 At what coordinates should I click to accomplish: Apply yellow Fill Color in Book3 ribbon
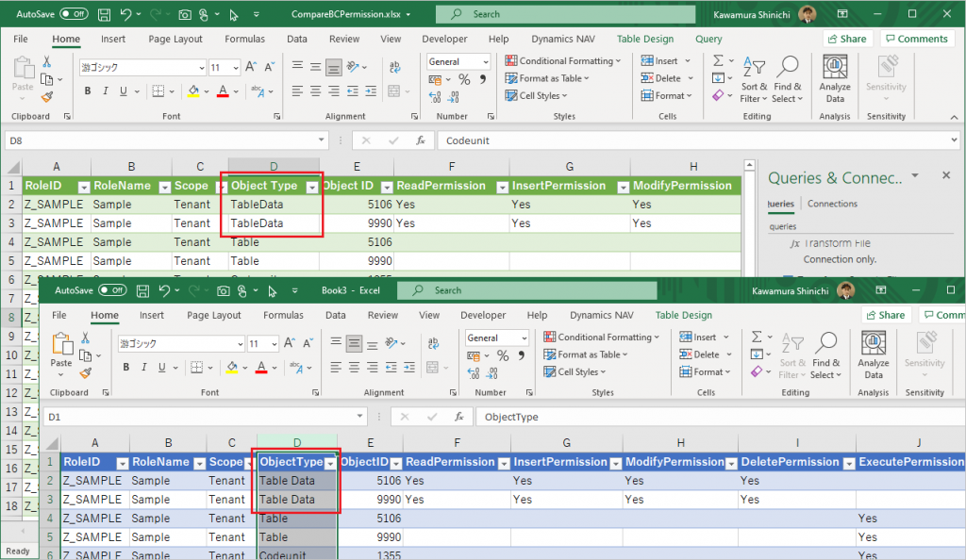(232, 368)
